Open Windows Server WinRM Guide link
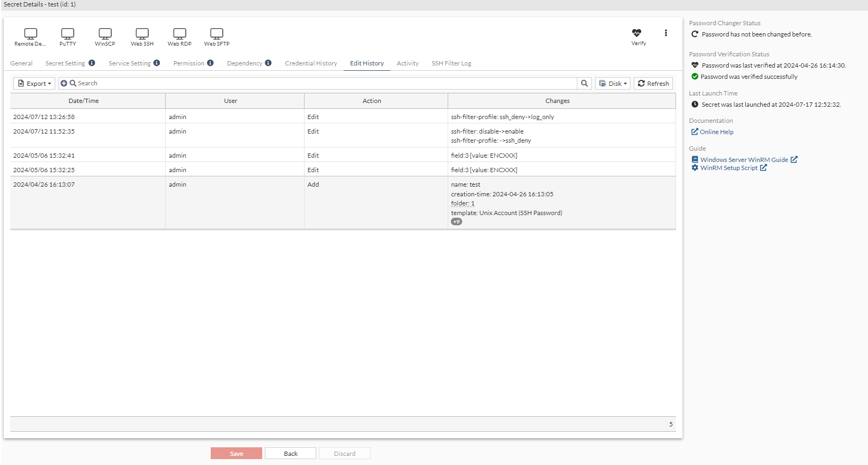This screenshot has height=465, width=868. (744, 160)
